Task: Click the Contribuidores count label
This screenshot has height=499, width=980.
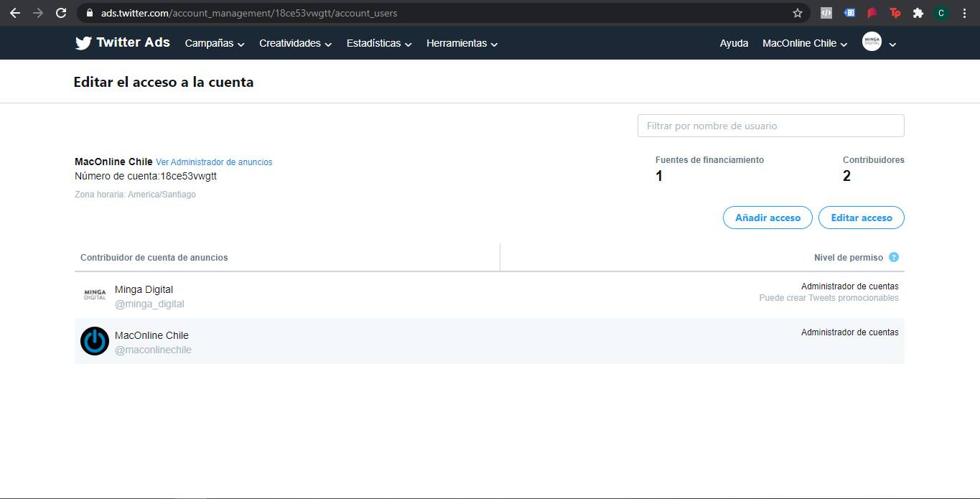Action: pos(874,160)
